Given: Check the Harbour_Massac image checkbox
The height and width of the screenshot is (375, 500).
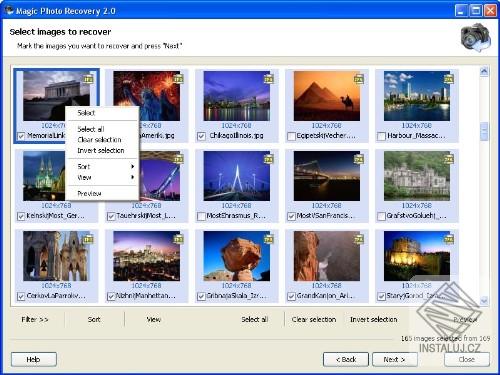Looking at the screenshot, I should (381, 136).
